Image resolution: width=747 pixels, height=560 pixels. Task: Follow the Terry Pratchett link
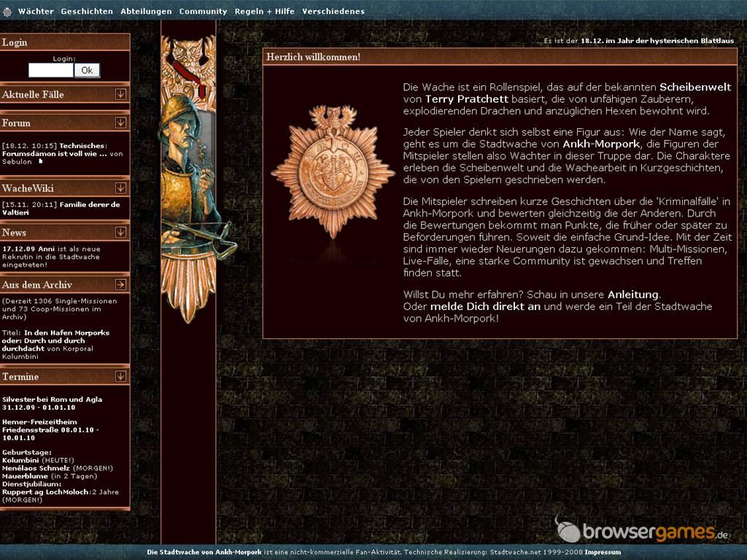[466, 99]
